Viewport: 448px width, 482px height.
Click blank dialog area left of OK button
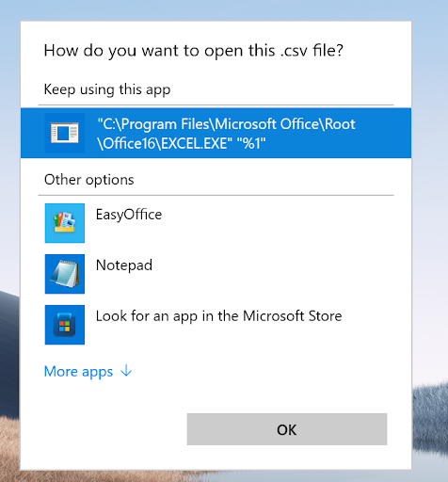104,429
